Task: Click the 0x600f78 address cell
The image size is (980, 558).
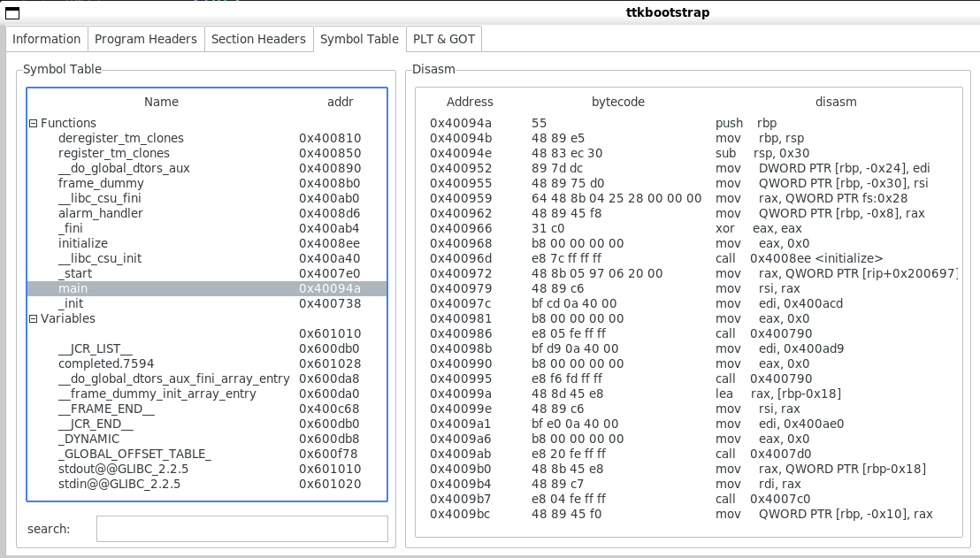Action: click(329, 454)
